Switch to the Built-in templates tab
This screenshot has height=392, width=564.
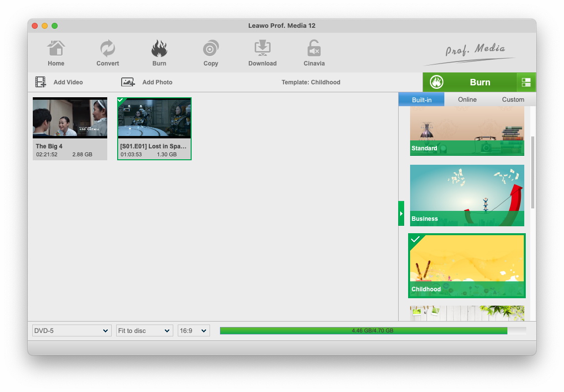[x=422, y=100]
